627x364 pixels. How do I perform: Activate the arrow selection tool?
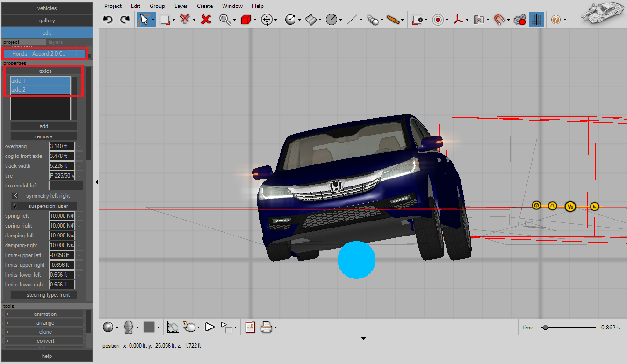pos(144,20)
